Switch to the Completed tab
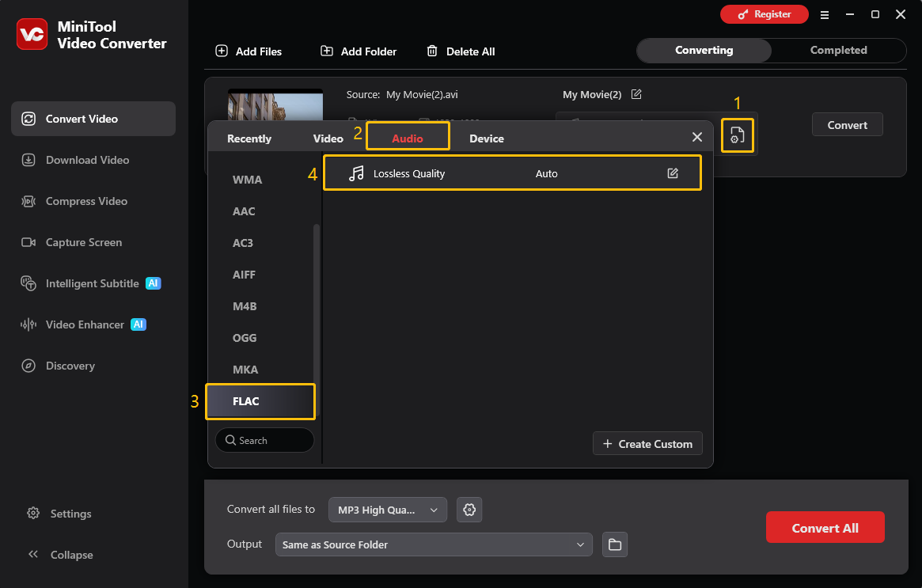The height and width of the screenshot is (588, 922). (x=838, y=51)
